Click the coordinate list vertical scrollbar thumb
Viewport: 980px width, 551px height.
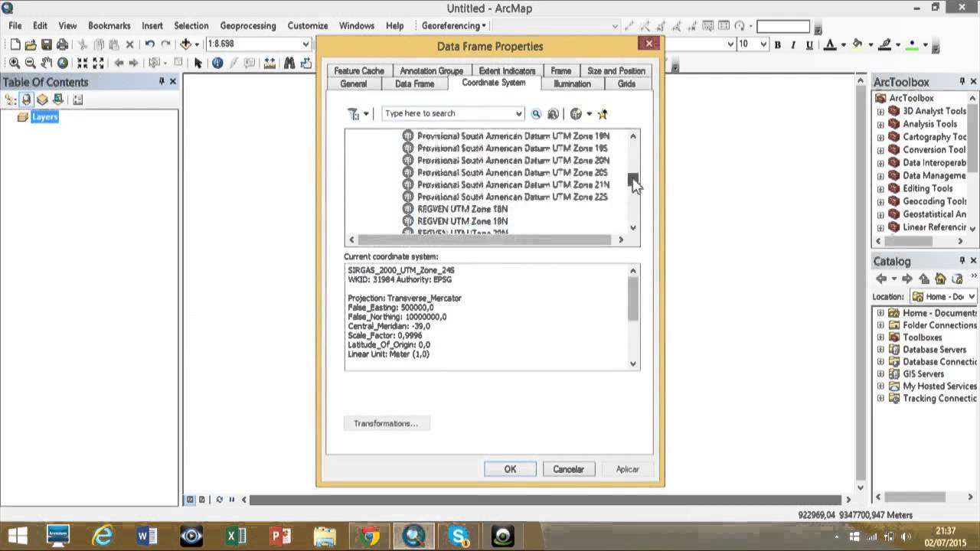[x=632, y=179]
